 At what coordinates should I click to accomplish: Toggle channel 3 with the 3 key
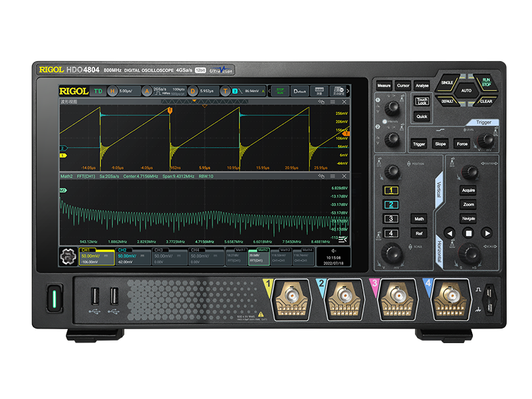coord(391,219)
